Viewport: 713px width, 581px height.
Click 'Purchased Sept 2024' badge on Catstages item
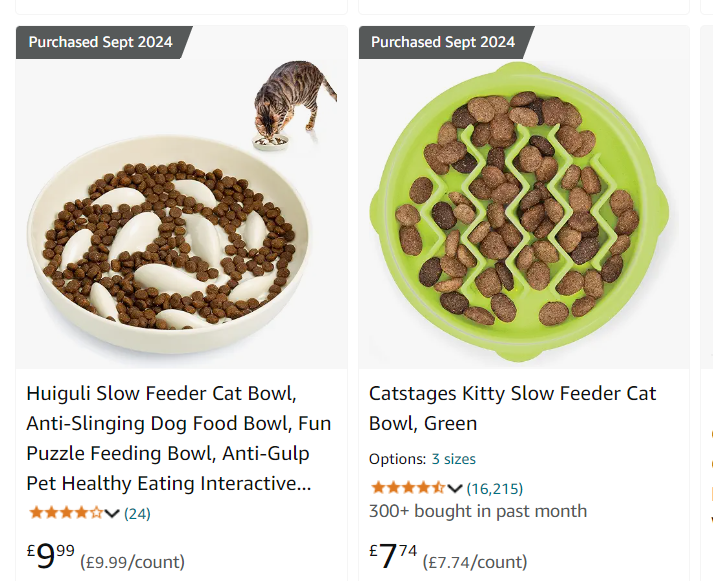(443, 42)
